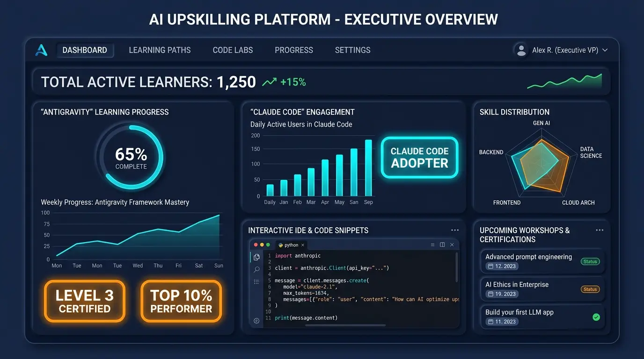
Task: Click the calendar icon next to 11. 2023
Action: [x=490, y=322]
